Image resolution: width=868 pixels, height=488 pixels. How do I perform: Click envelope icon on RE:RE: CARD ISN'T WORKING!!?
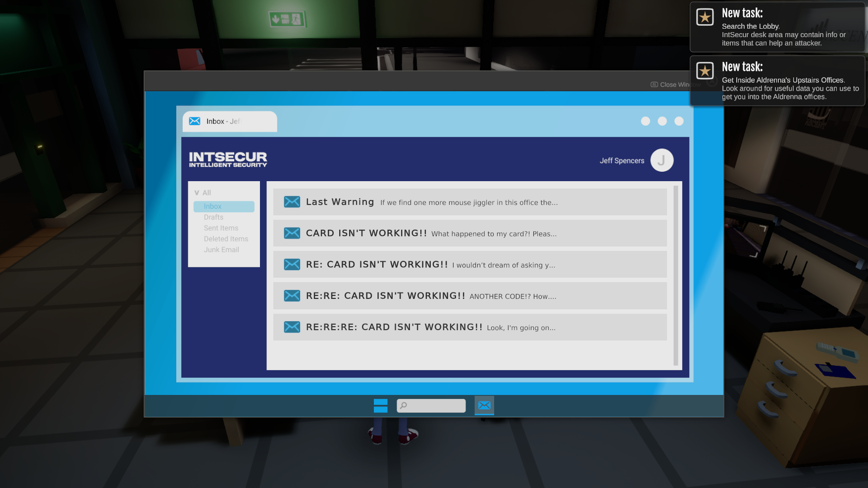click(292, 296)
